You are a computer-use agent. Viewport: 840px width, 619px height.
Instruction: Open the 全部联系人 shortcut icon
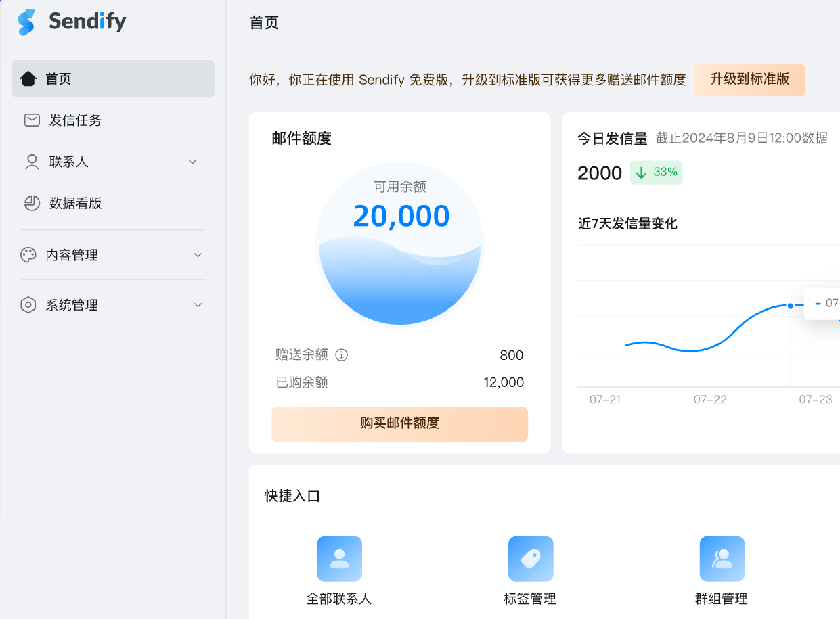[339, 559]
